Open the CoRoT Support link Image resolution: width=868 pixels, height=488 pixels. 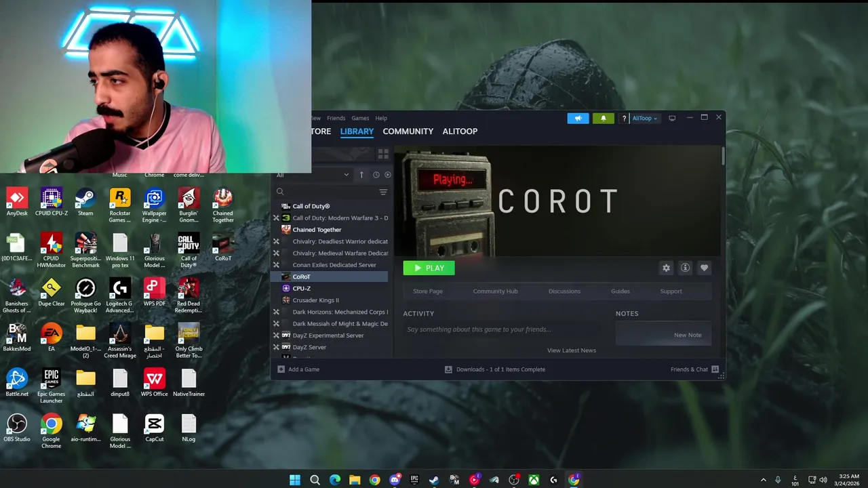pos(671,291)
